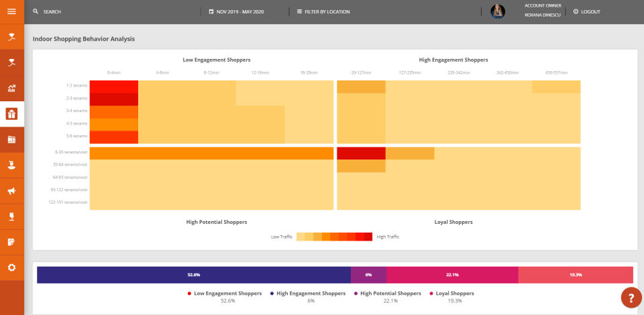Open the edit note sidebar icon
This screenshot has height=315, width=644.
pyautogui.click(x=11, y=242)
